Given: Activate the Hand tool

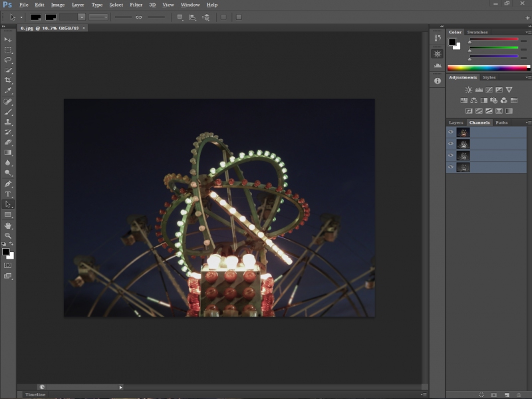Looking at the screenshot, I should 8,225.
